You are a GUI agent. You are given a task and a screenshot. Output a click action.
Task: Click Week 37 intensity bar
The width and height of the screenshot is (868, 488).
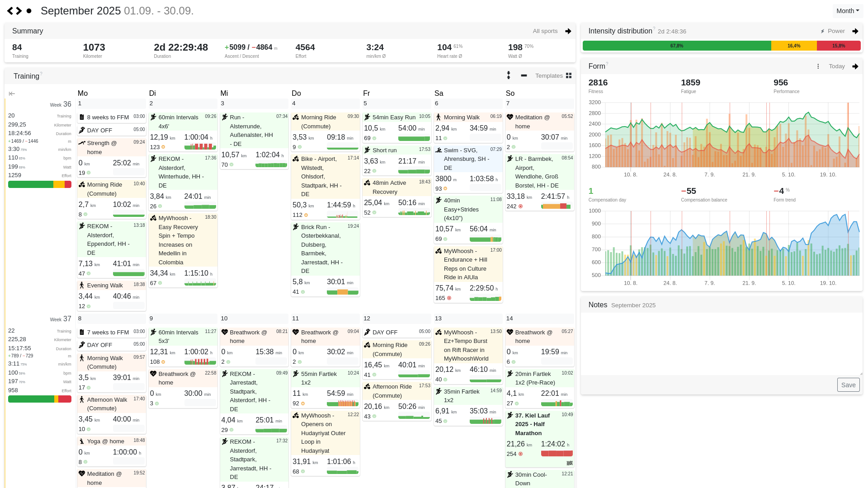40,399
